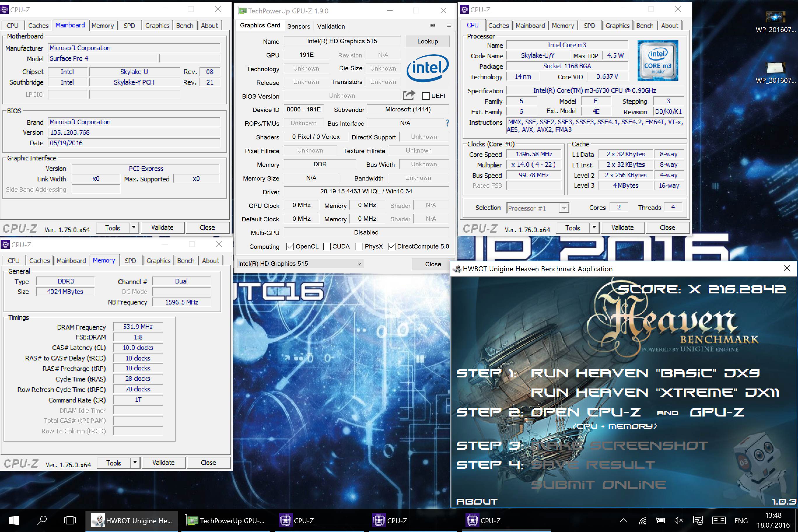Click the ENG language indicator

[741, 520]
